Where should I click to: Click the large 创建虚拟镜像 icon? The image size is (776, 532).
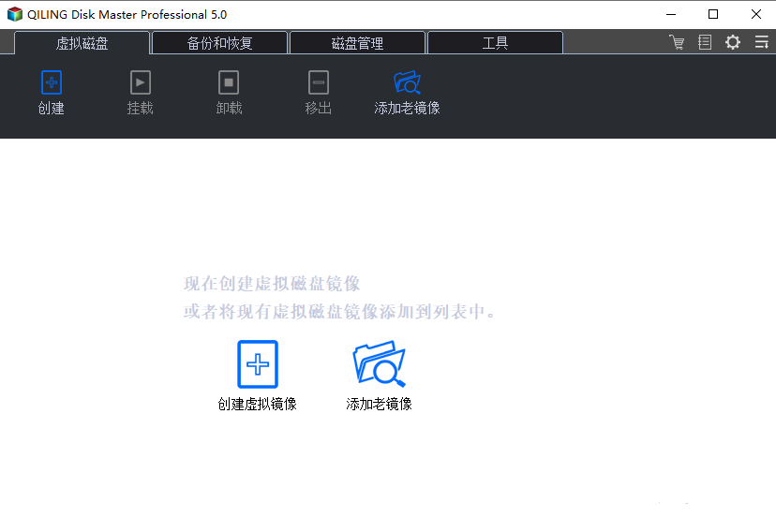pos(258,364)
